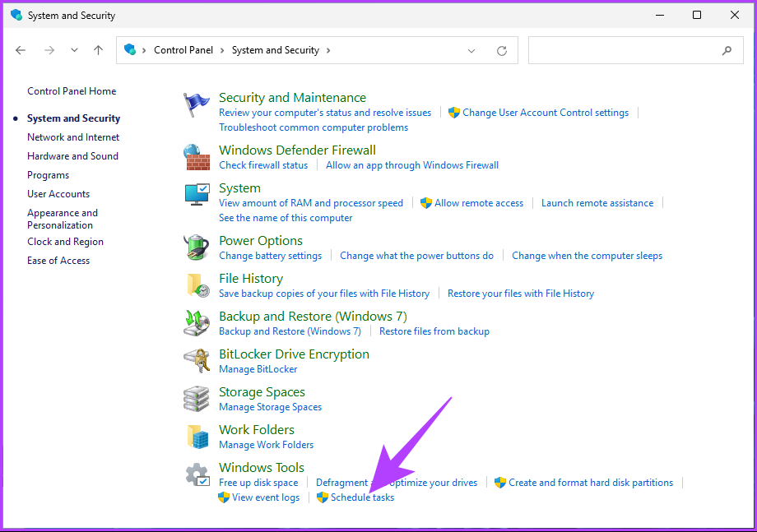This screenshot has width=757, height=532.
Task: Open Manage Work Folders link
Action: (x=266, y=445)
